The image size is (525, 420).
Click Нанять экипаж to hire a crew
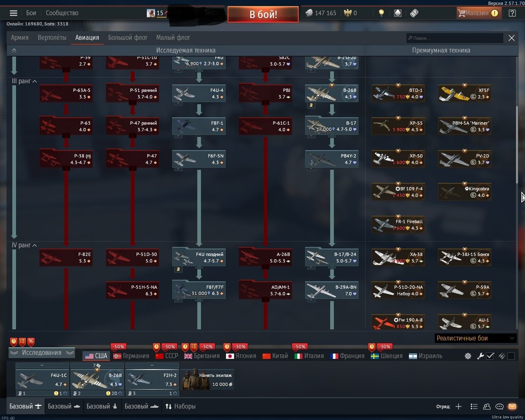click(x=207, y=379)
